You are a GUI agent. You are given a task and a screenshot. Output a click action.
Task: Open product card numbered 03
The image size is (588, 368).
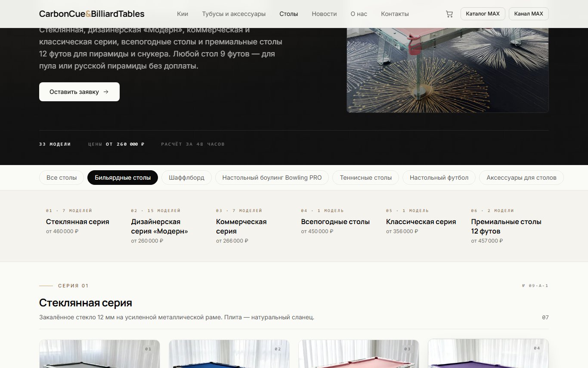pos(359,354)
